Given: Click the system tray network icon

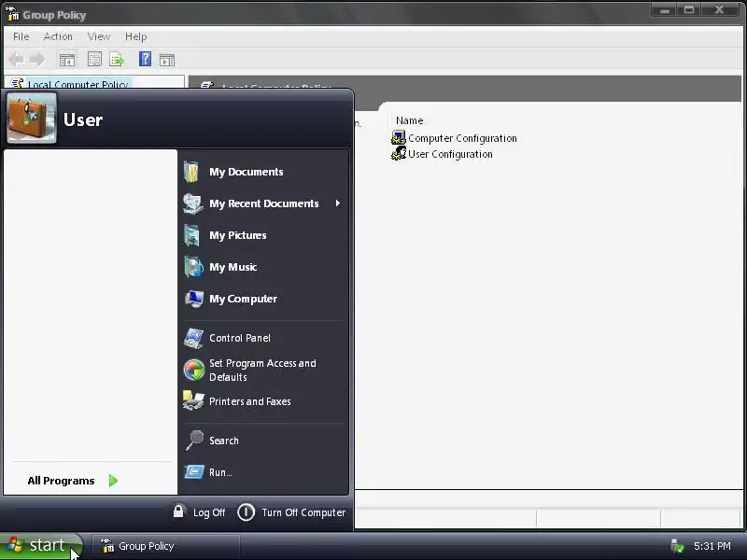Looking at the screenshot, I should (677, 546).
